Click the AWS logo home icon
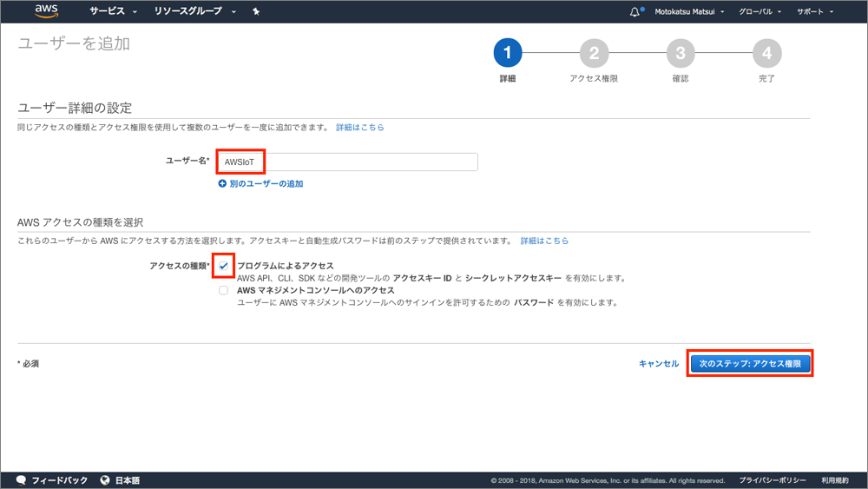 47,11
